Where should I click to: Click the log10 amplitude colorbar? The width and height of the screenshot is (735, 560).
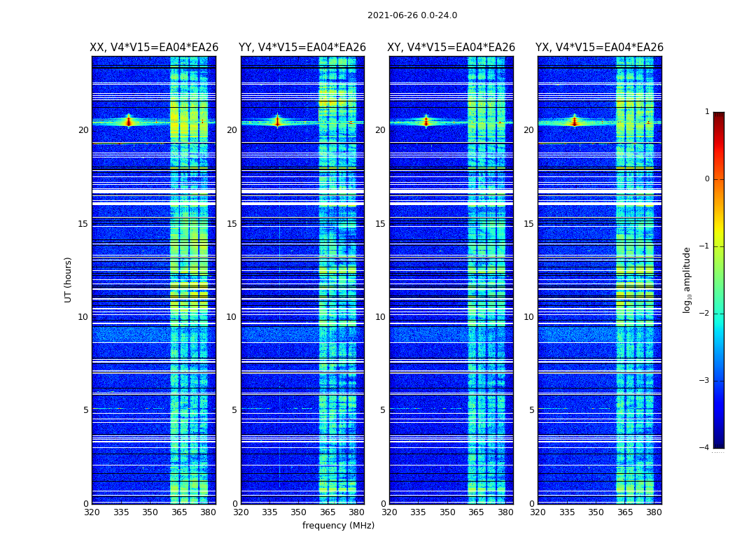[718, 280]
